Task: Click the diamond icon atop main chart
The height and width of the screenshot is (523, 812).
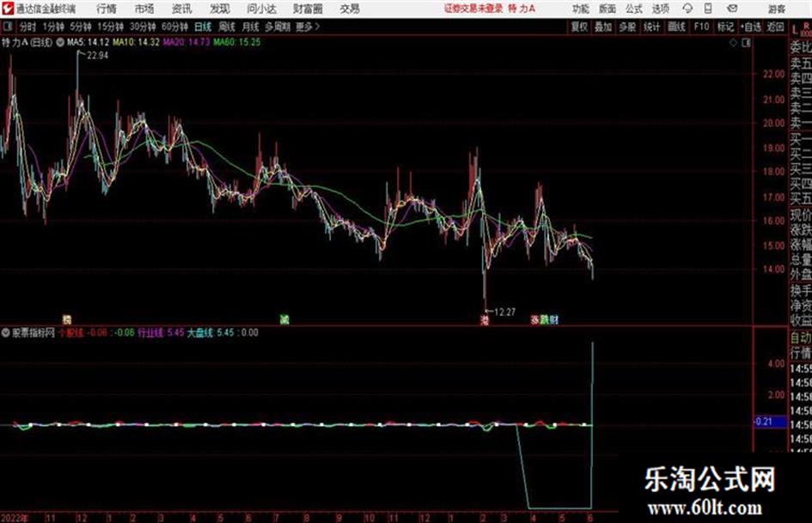Action: pyautogui.click(x=733, y=43)
